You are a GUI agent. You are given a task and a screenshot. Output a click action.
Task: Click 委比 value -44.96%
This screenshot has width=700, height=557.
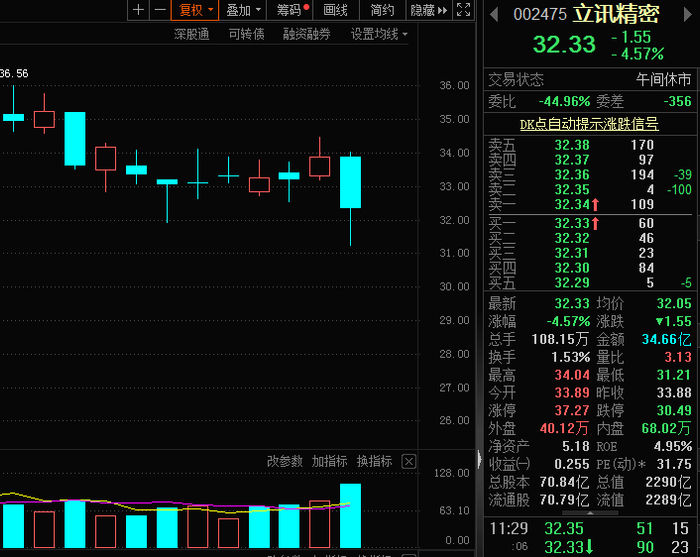click(x=564, y=102)
